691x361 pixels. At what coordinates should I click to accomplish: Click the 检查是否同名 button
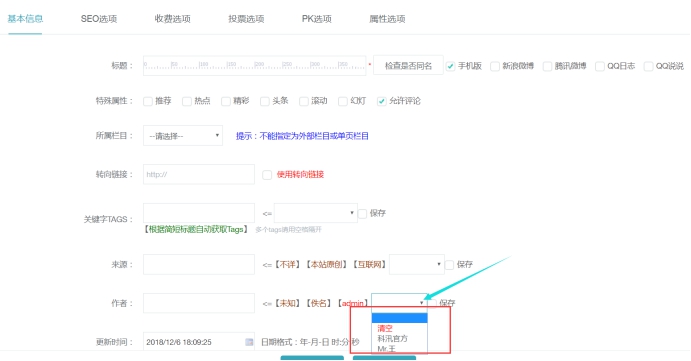click(408, 66)
